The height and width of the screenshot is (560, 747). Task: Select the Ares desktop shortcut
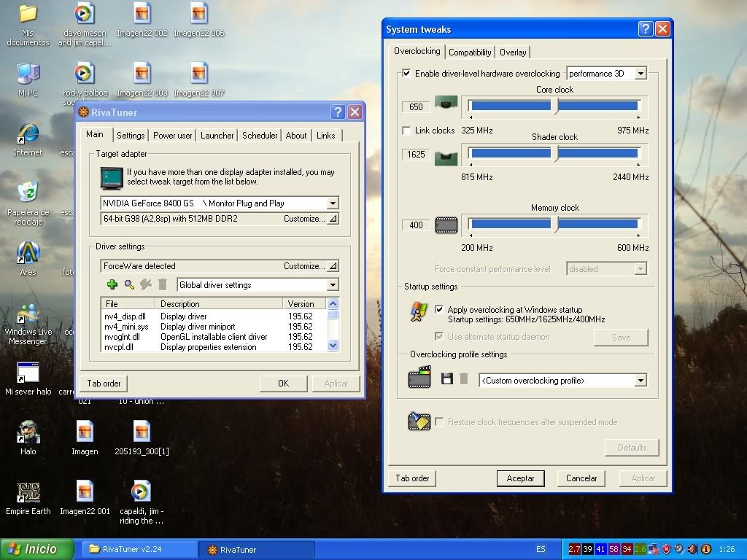click(28, 259)
